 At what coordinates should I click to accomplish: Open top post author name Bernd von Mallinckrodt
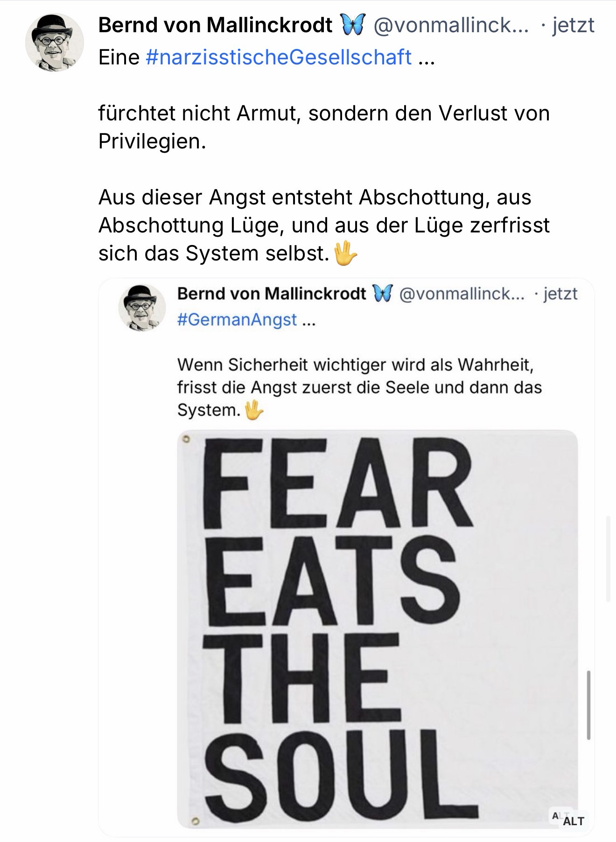(x=215, y=25)
